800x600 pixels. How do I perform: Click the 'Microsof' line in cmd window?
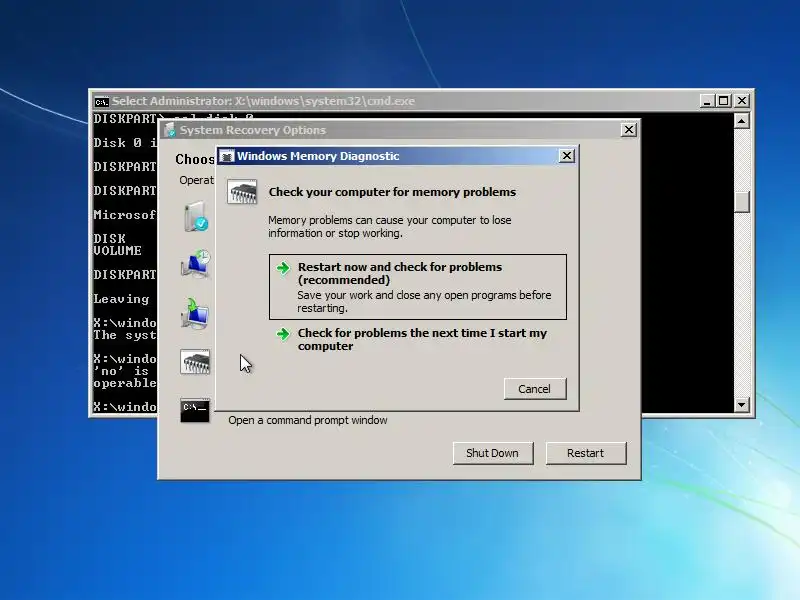pyautogui.click(x=125, y=214)
